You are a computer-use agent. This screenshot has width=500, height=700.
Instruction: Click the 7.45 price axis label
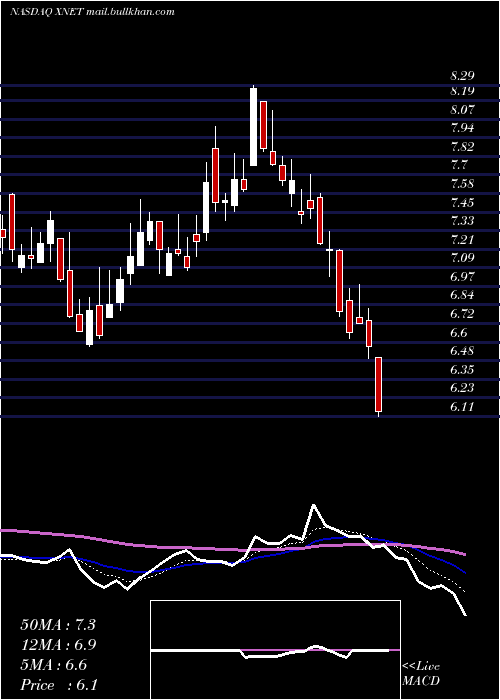tap(462, 203)
